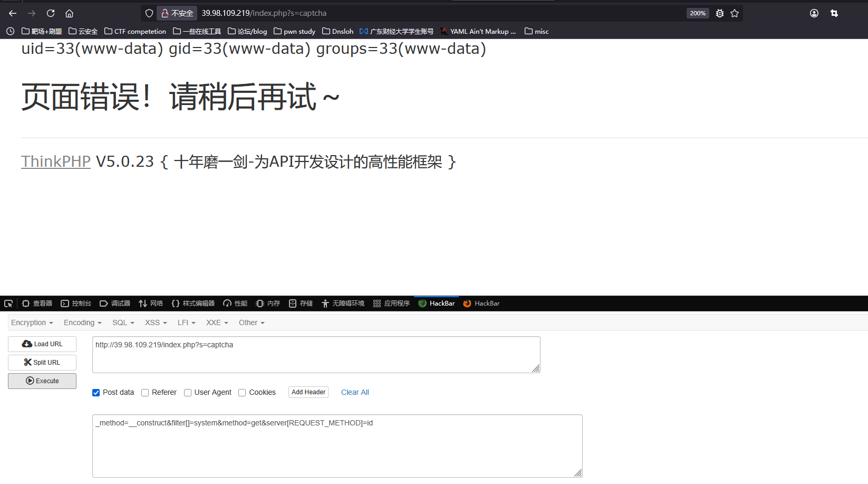Image resolution: width=868 pixels, height=484 pixels.
Task: Bookmark this page with star icon
Action: [x=735, y=13]
